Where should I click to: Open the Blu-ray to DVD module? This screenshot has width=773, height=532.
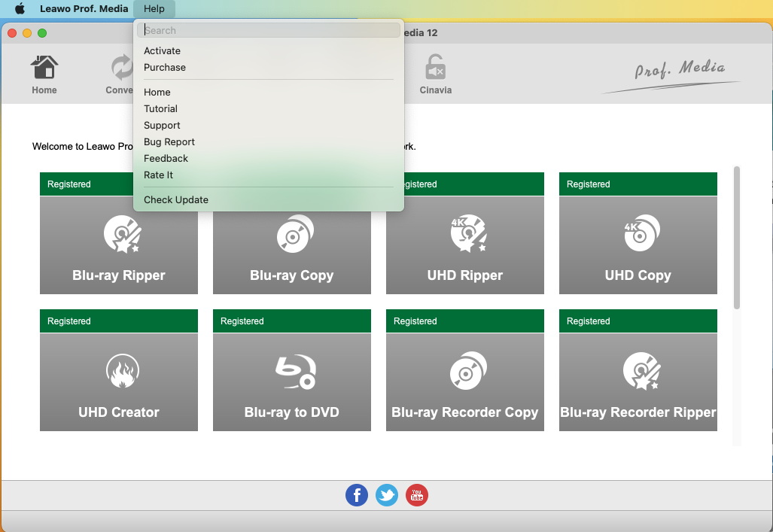click(x=292, y=382)
